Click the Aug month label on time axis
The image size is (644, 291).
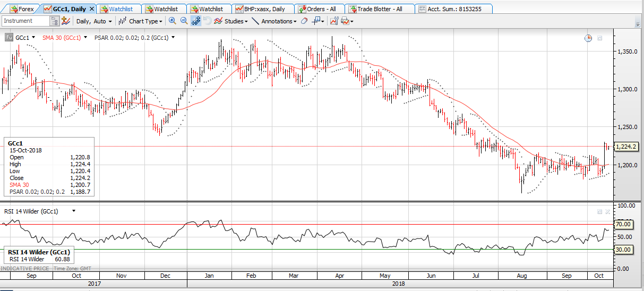(x=522, y=276)
